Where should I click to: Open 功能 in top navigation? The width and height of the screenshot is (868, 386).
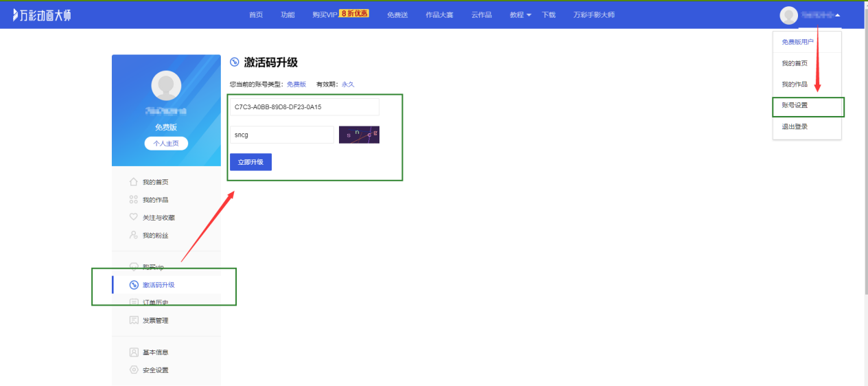click(288, 15)
